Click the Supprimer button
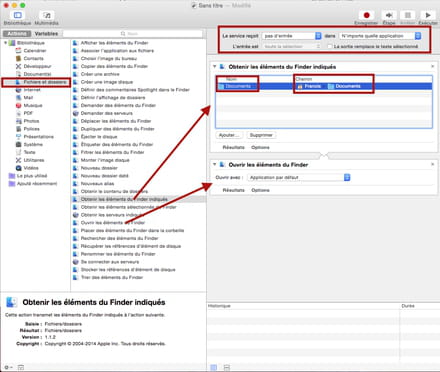 point(261,135)
